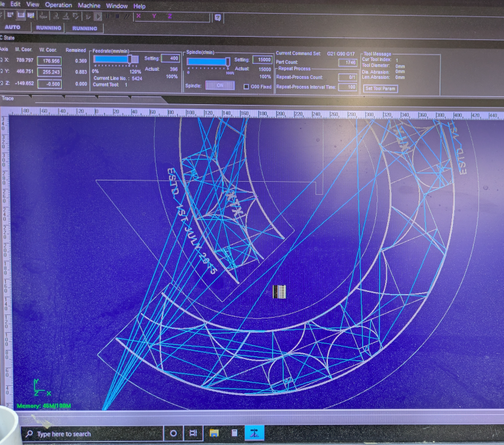Click the Y axis indicator in toolbar
This screenshot has width=504, height=445.
[x=154, y=16]
